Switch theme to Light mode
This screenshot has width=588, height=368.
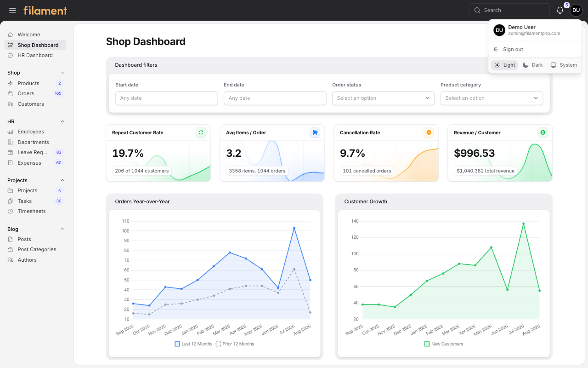(x=504, y=65)
